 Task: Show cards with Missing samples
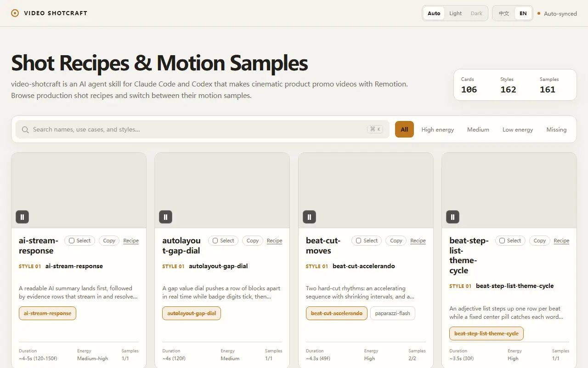556,130
